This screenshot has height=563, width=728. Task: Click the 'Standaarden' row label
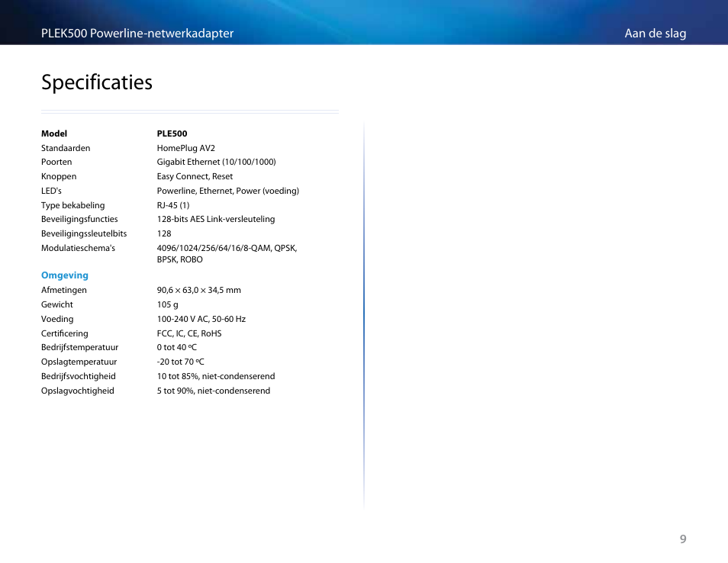66,148
